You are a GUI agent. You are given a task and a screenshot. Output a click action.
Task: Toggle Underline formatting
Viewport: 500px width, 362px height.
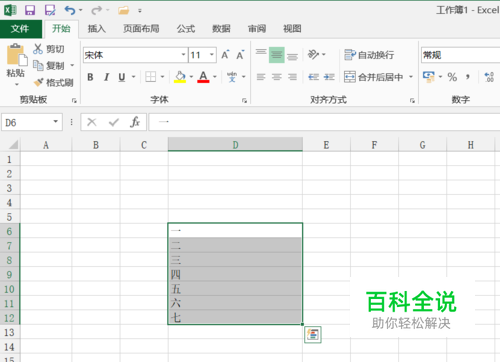click(x=122, y=77)
